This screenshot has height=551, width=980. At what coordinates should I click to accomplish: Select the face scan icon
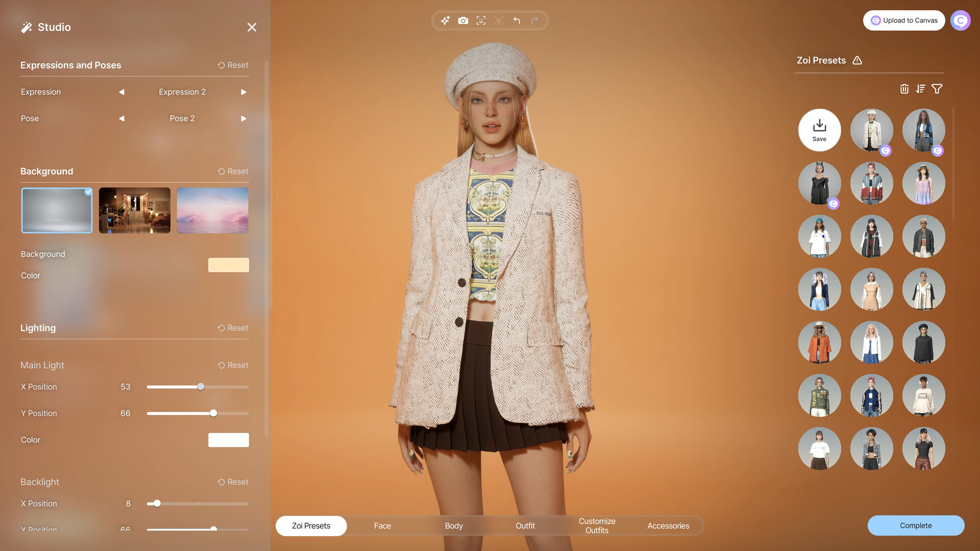tap(481, 20)
